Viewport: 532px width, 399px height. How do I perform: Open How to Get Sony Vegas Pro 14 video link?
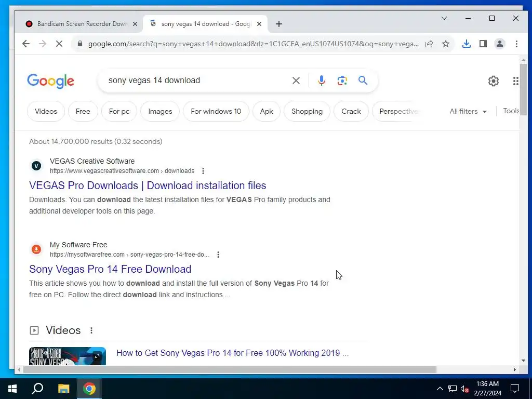[232, 353]
